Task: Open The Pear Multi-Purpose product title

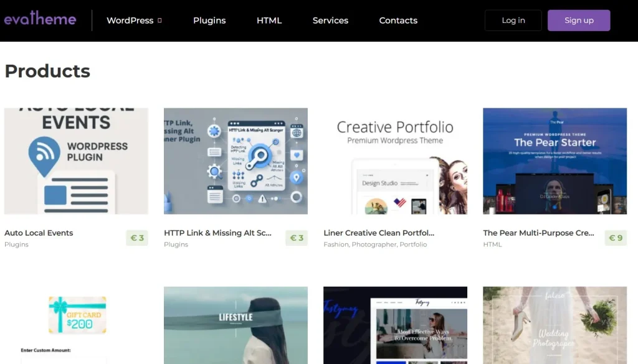Action: 538,233
